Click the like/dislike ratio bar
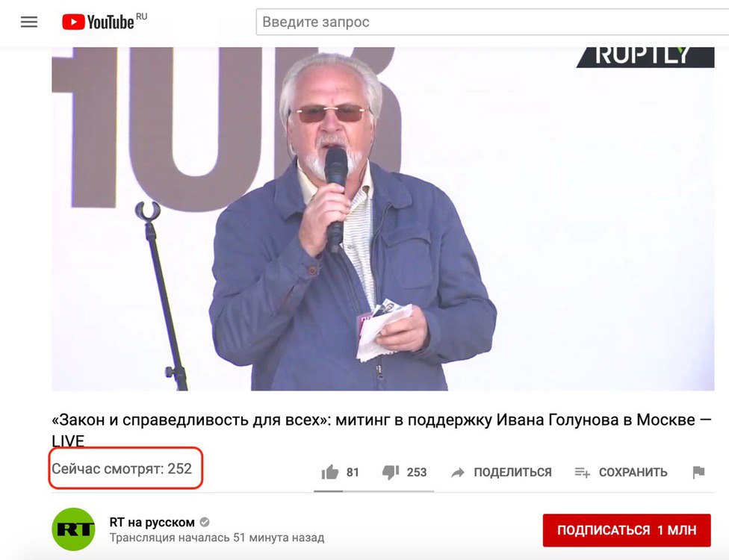The image size is (729, 560). point(373,491)
